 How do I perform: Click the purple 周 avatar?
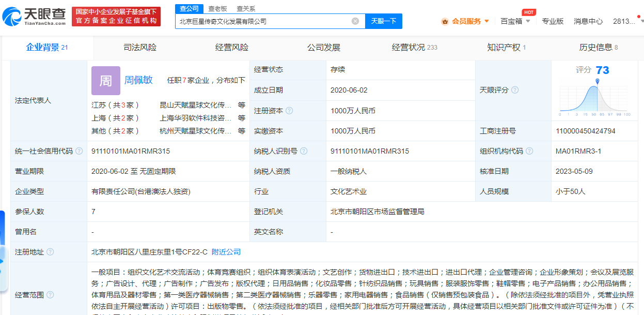[106, 81]
